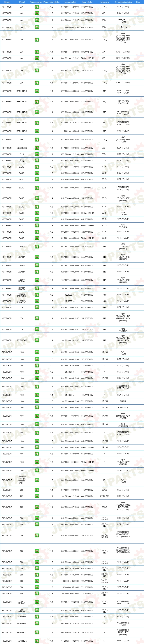Click the Oznaczenie silnika column header

coord(123,2)
